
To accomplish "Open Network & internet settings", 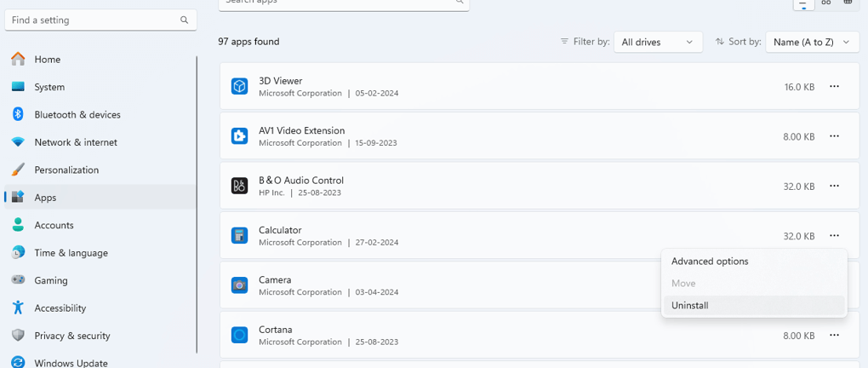I will point(75,142).
